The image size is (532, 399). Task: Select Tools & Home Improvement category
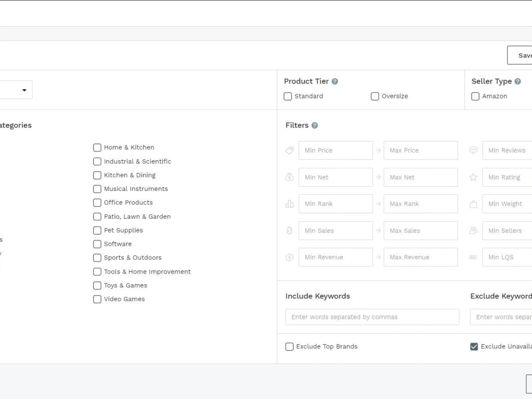tap(97, 272)
